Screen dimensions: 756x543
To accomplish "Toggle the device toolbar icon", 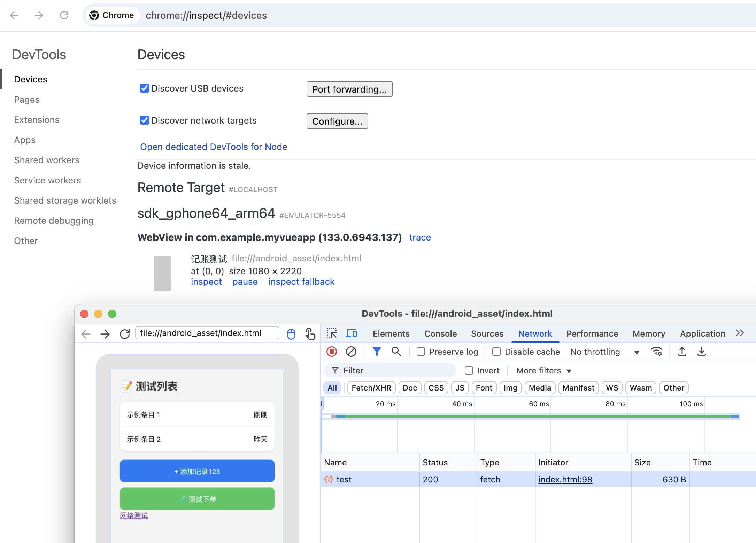I will click(351, 333).
